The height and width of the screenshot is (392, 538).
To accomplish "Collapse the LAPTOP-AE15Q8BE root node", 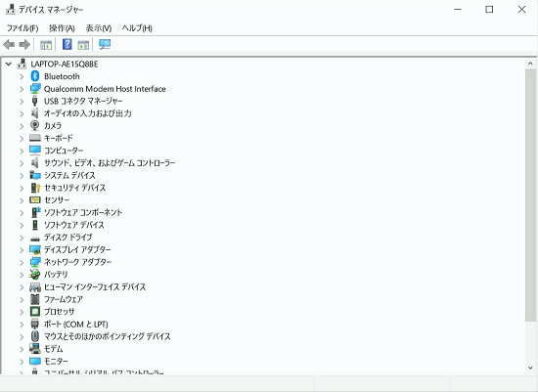I will click(9, 65).
